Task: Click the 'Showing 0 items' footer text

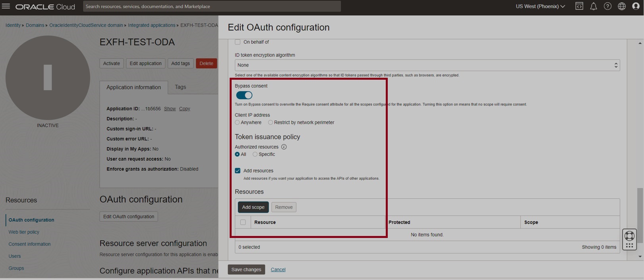Action: pyautogui.click(x=599, y=247)
